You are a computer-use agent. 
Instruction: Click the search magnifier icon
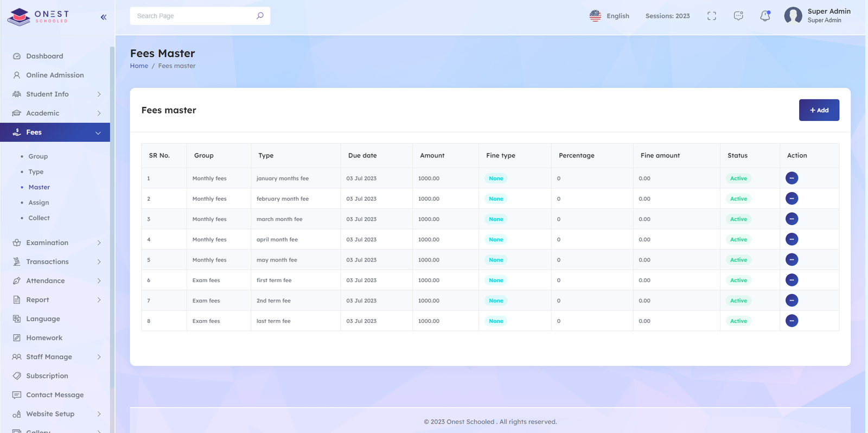[x=260, y=16]
